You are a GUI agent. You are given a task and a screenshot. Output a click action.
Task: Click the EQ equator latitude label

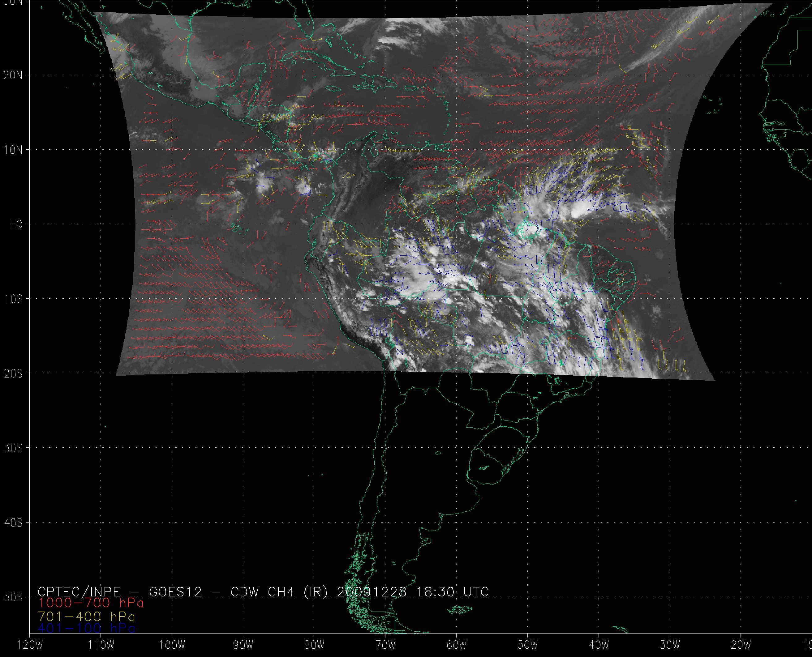[16, 225]
